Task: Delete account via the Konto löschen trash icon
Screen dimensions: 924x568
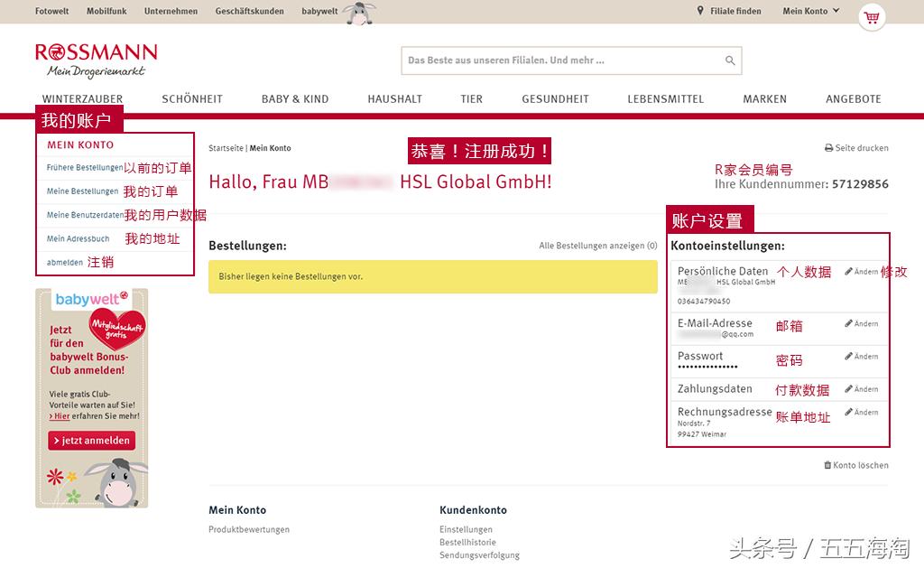Action: click(827, 465)
